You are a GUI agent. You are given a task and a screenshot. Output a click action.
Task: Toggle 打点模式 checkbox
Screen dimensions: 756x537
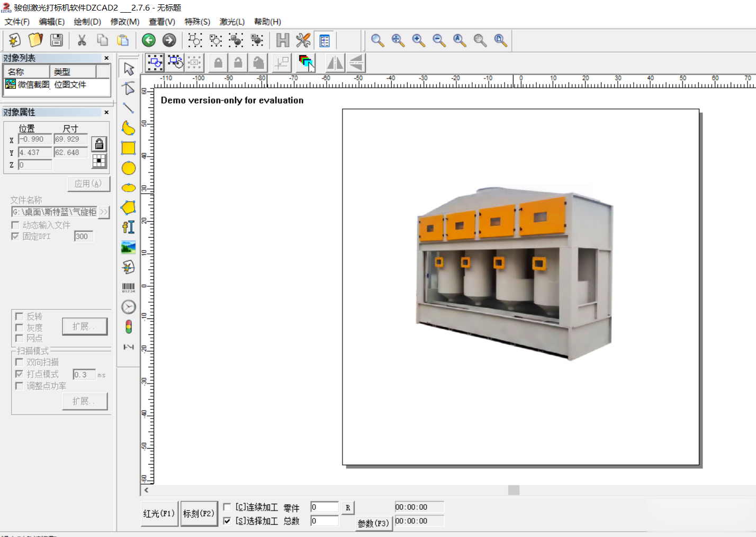pos(20,374)
